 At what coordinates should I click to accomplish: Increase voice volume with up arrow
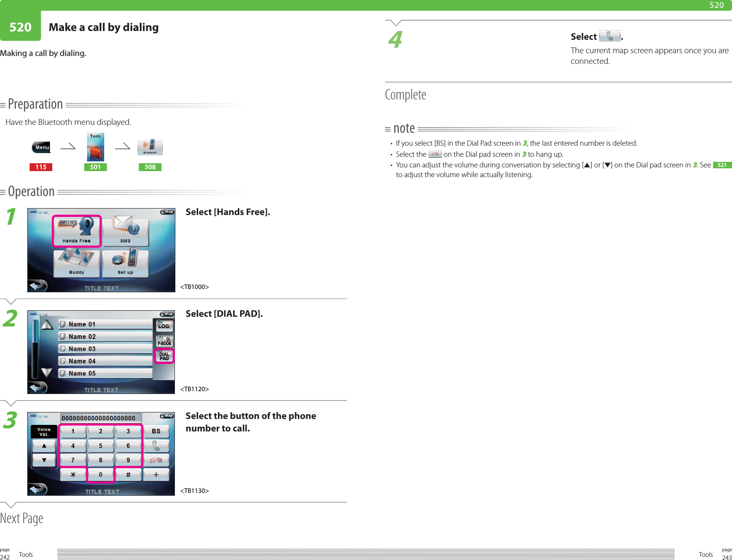(x=44, y=446)
